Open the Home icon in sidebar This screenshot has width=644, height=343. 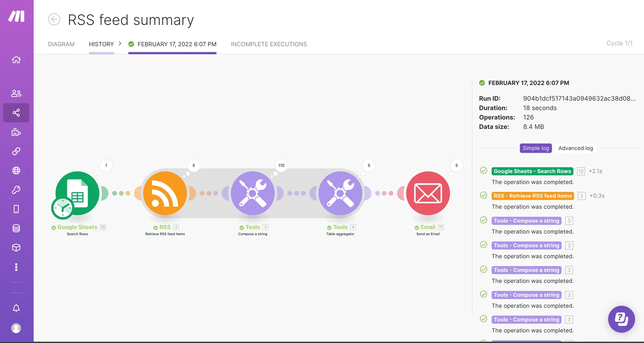[x=16, y=60]
